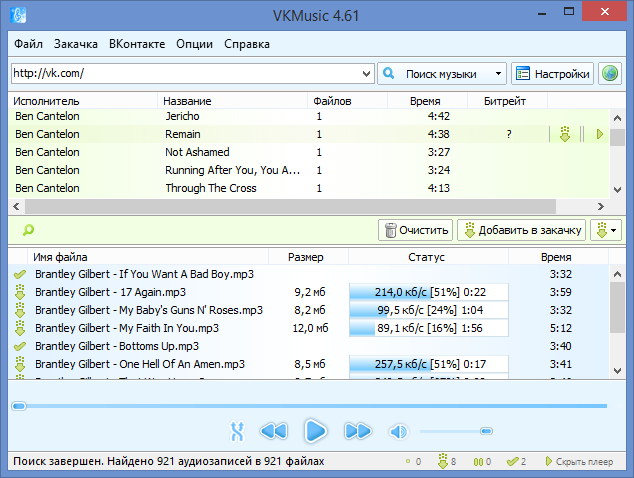
Task: Open Настройки settings button
Action: (552, 74)
